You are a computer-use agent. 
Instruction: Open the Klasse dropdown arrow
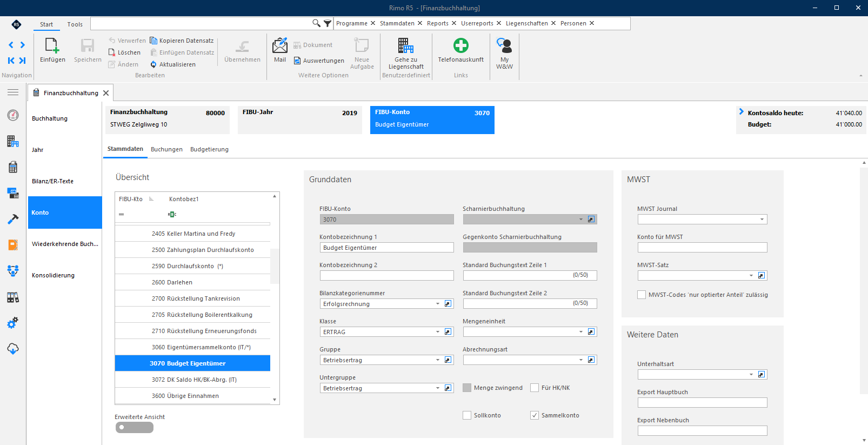tap(438, 332)
